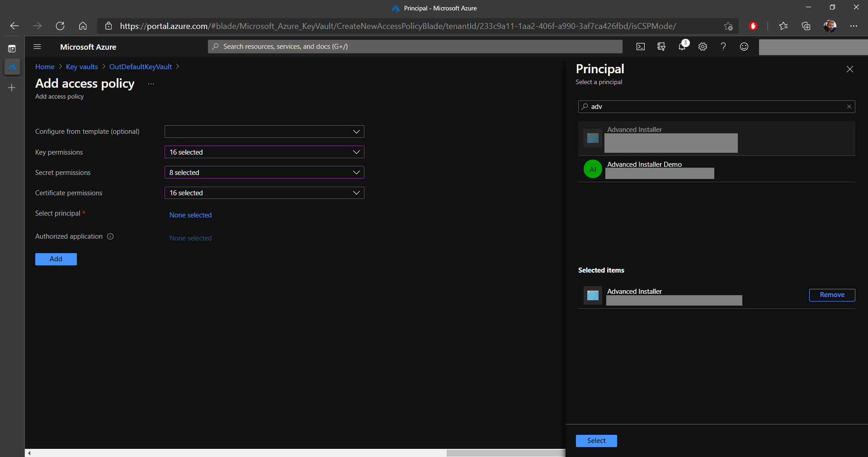This screenshot has height=457, width=868.
Task: Open browser collections icon
Action: coord(806,26)
